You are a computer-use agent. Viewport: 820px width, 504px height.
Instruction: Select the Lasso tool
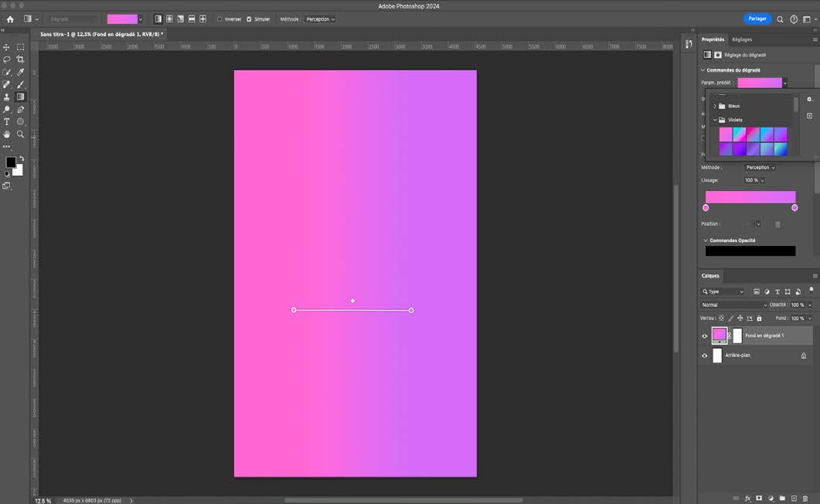click(7, 60)
